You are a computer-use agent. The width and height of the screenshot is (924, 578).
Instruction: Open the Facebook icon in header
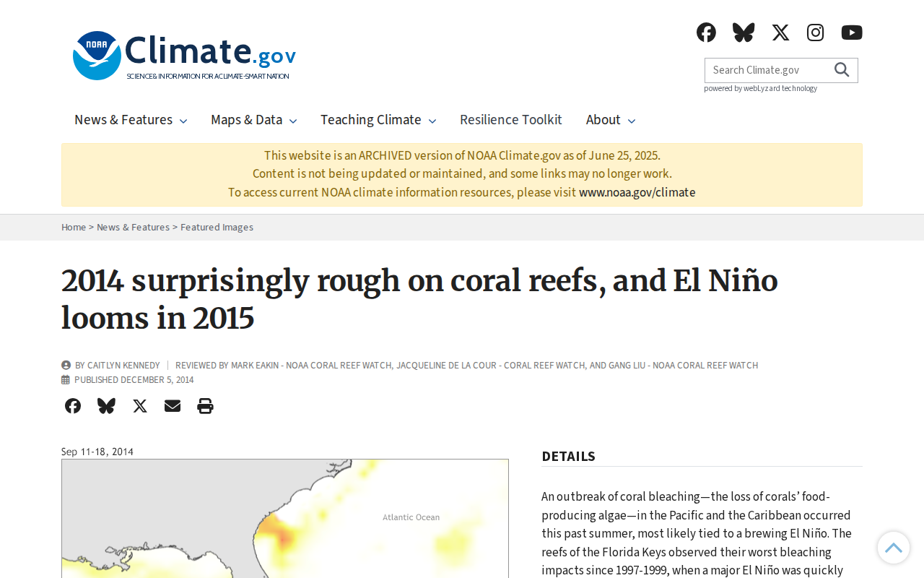706,33
